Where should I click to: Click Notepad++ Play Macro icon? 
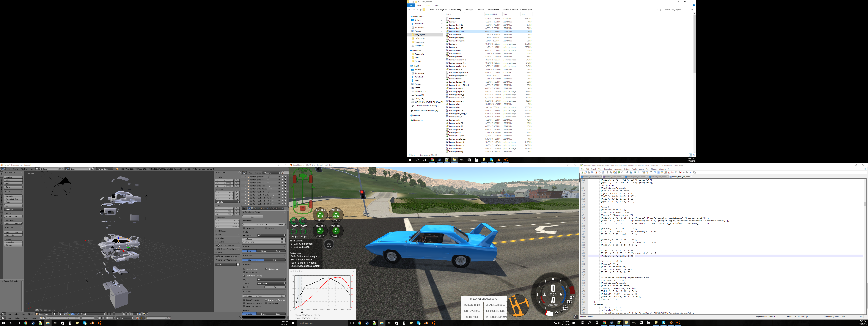pyautogui.click(x=687, y=172)
